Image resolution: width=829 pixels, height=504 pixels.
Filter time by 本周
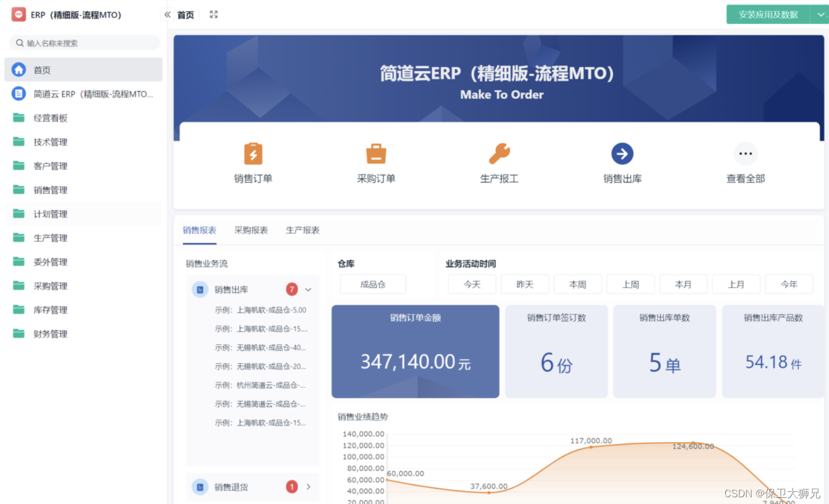(x=577, y=284)
